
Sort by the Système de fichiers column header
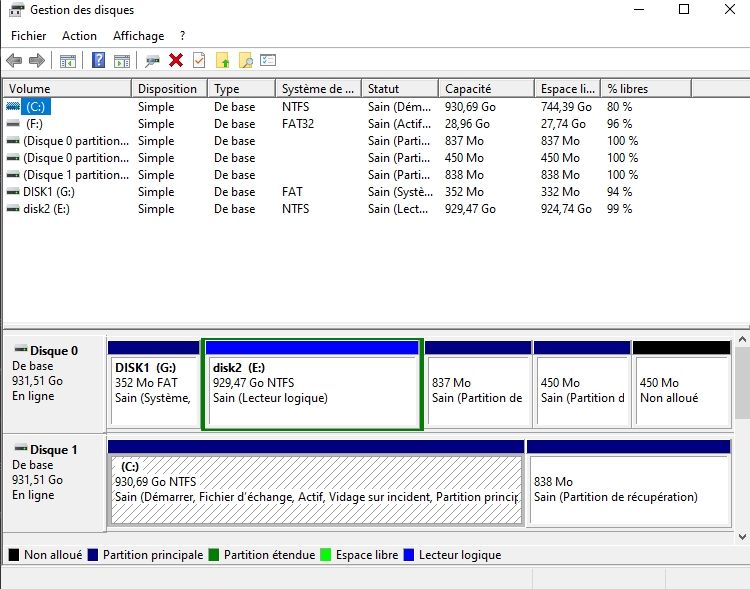(319, 89)
